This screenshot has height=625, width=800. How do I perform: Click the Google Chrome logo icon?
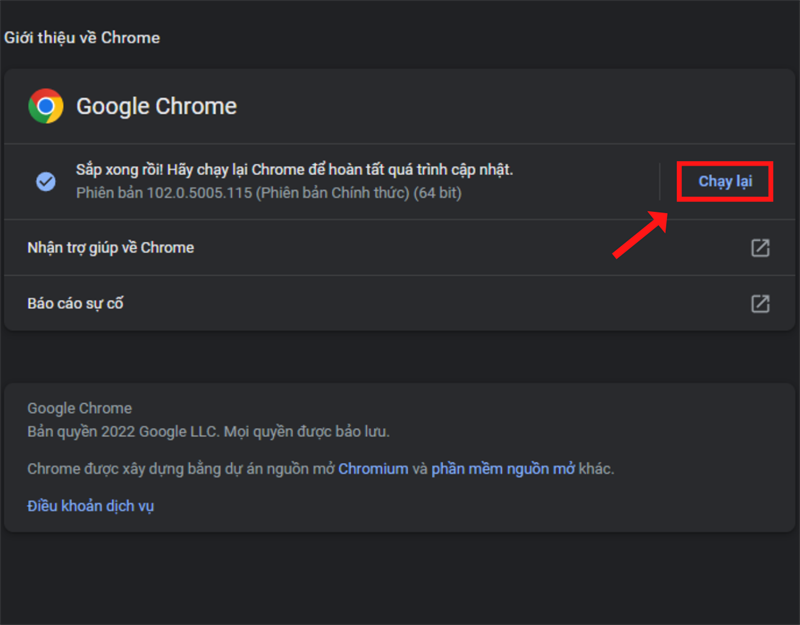46,106
